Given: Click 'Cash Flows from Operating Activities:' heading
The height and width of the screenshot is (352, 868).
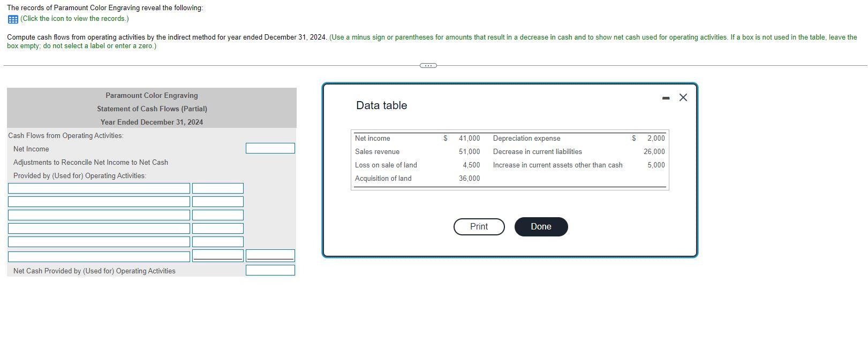Looking at the screenshot, I should [66, 136].
